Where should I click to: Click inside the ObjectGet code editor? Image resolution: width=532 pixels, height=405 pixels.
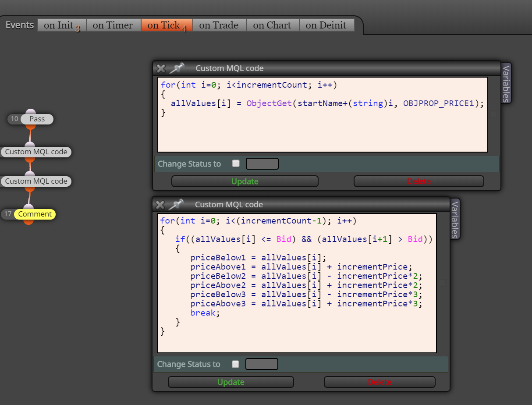point(323,115)
